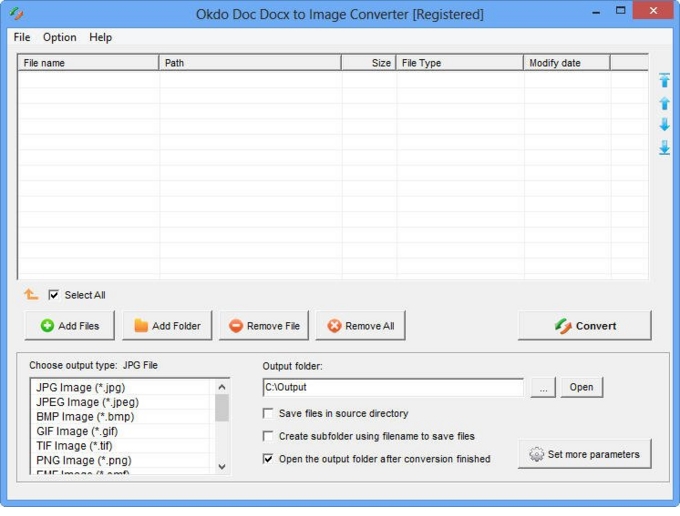Sort list by File name column header
Viewport: 680px width, 516px height.
pyautogui.click(x=88, y=63)
